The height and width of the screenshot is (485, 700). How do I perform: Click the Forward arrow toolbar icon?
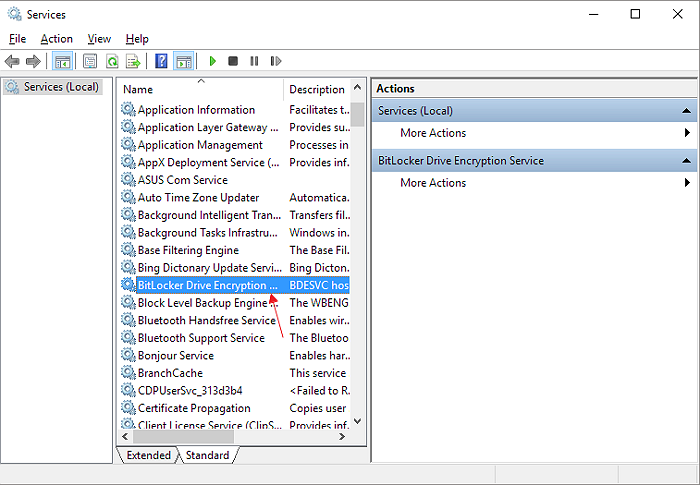(x=33, y=62)
